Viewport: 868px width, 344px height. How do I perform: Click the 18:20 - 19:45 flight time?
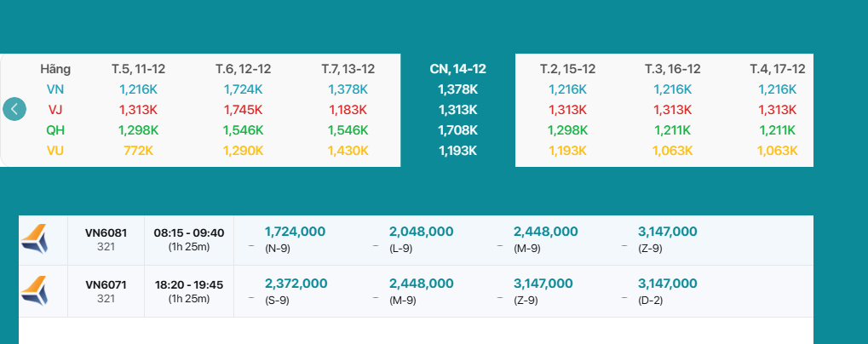click(188, 284)
